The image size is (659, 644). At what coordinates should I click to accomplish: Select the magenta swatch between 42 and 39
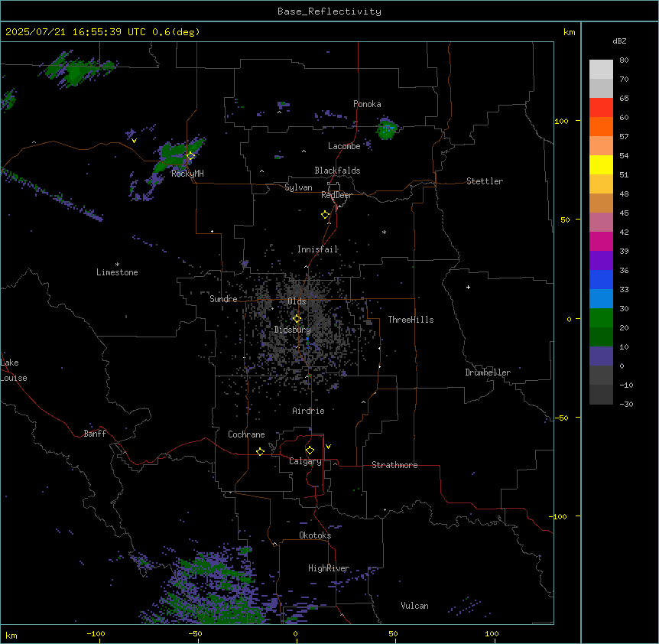click(601, 241)
